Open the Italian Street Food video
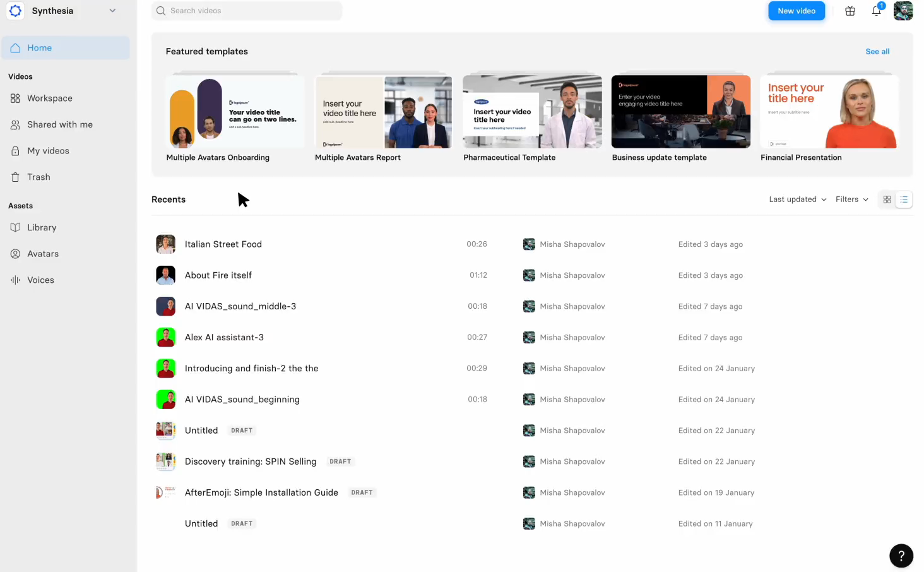The image size is (924, 572). pyautogui.click(x=223, y=244)
